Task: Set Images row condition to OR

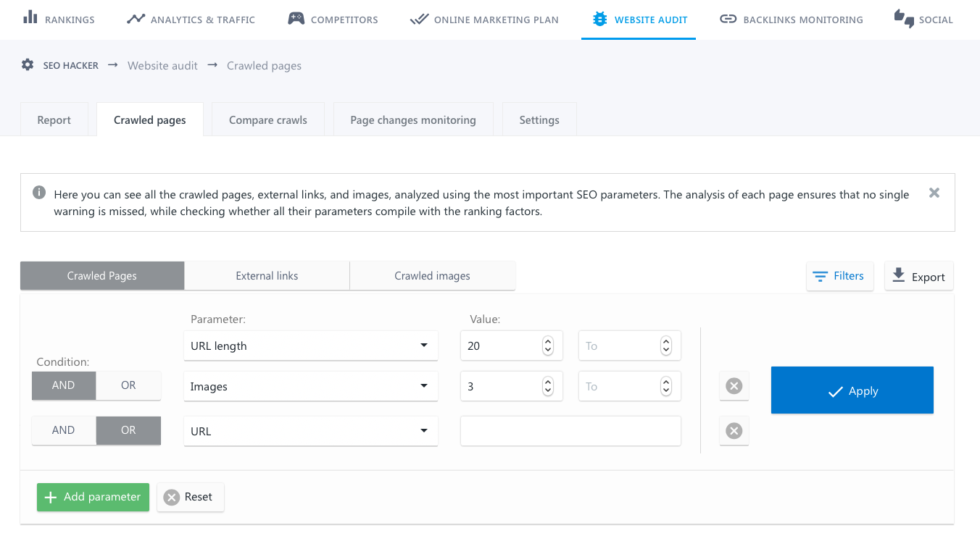Action: click(128, 385)
